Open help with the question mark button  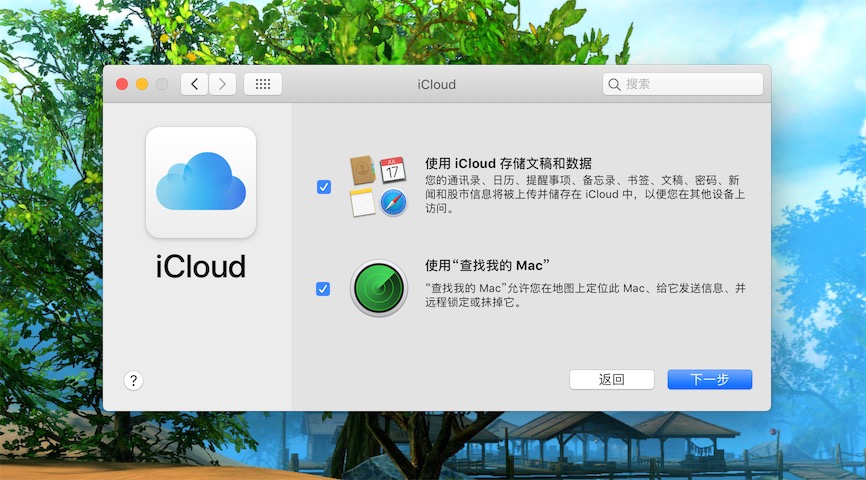click(x=133, y=381)
